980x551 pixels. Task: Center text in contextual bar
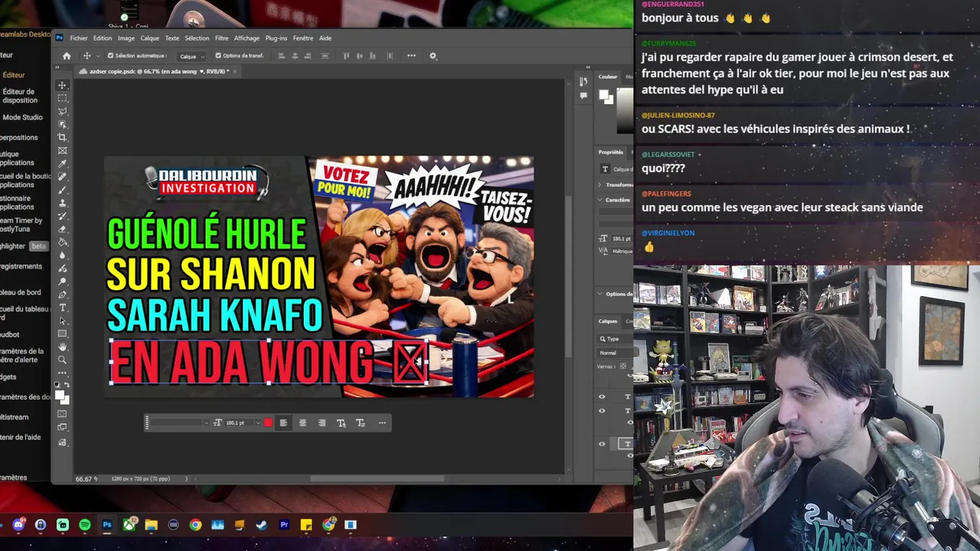pos(302,422)
